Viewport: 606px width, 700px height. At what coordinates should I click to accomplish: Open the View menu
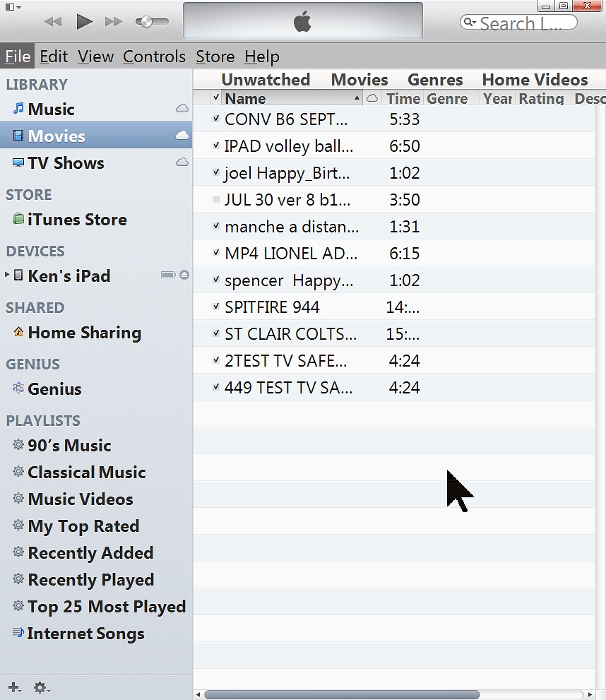coord(95,57)
